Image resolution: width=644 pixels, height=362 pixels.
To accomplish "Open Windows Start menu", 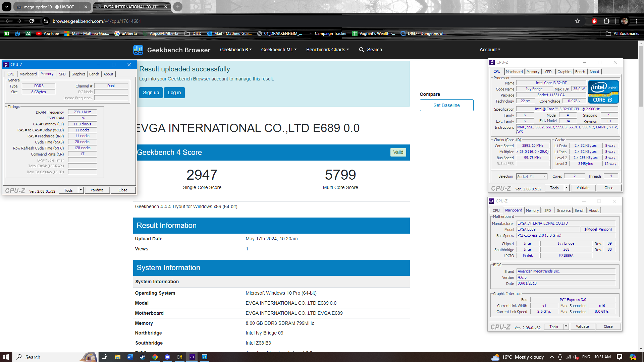I will coord(6,357).
